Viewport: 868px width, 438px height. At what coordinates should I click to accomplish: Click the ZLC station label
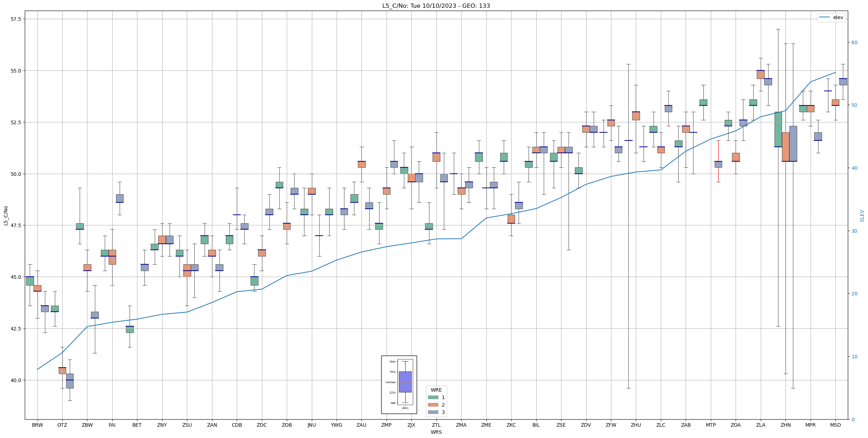point(661,425)
